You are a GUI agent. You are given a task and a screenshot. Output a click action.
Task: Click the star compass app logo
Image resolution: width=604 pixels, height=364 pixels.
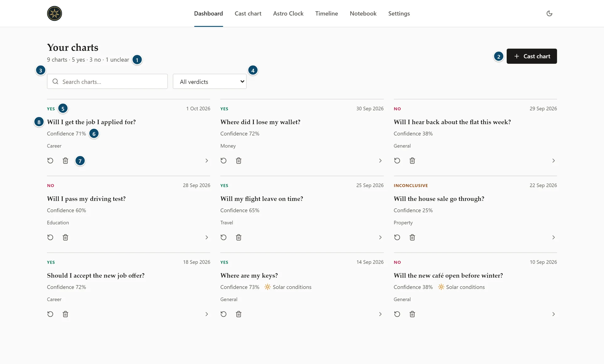(54, 14)
